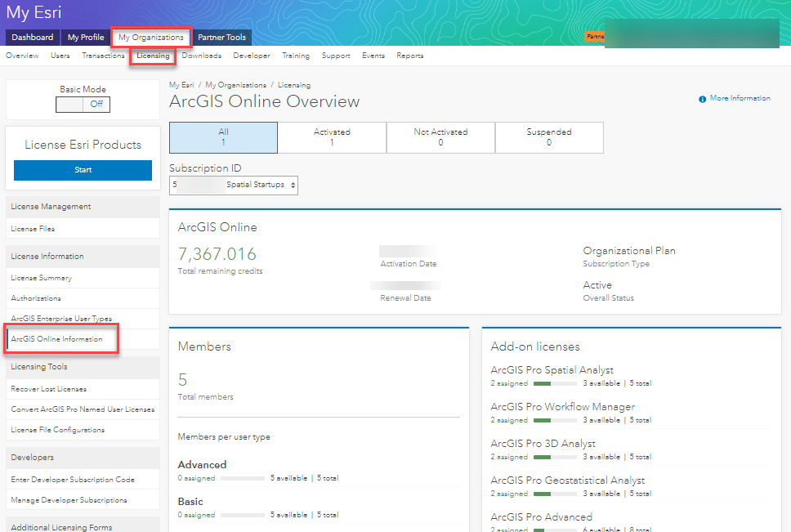The width and height of the screenshot is (791, 532).
Task: Click the ArcGIS Pro Geostatistical Analyst progress bar
Action: click(x=555, y=494)
